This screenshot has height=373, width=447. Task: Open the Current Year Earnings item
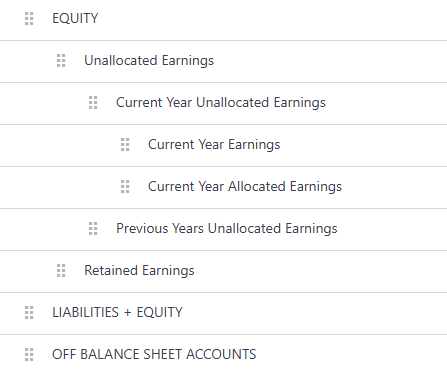[214, 145]
